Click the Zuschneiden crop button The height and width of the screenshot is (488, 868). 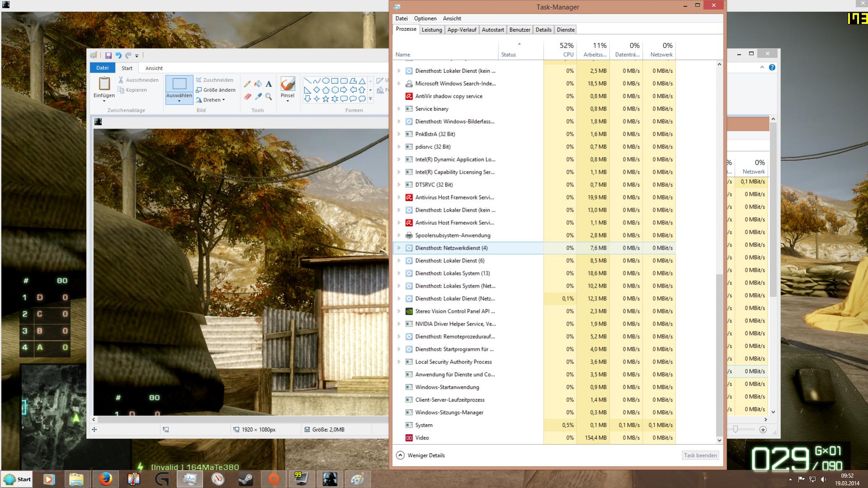click(x=215, y=80)
